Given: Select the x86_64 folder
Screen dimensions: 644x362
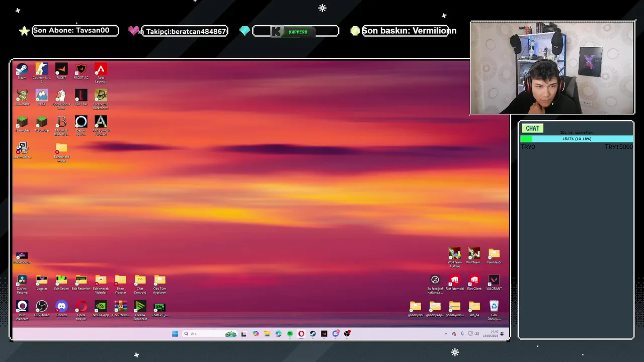Looking at the screenshot, I should tap(474, 309).
